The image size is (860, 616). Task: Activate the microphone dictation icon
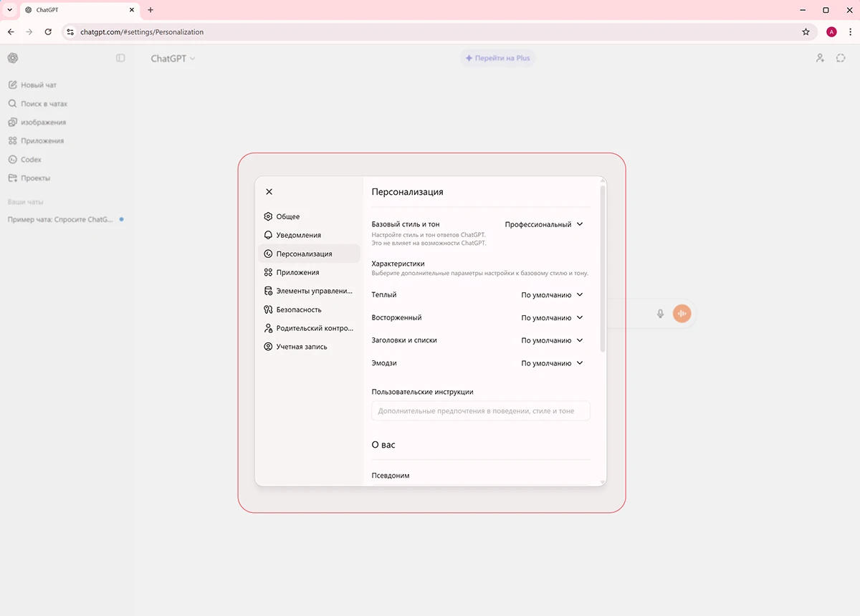[x=660, y=313]
